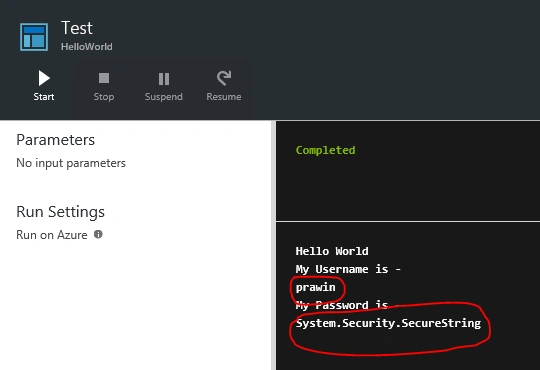Click the System.Security.SecureString output line
Screen dimensions: 540x370
point(388,323)
